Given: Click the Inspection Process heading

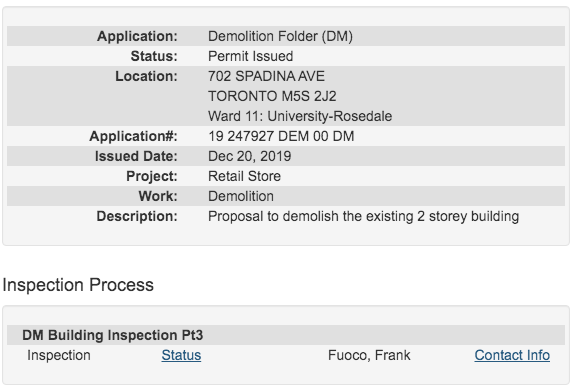Looking at the screenshot, I should (x=78, y=285).
